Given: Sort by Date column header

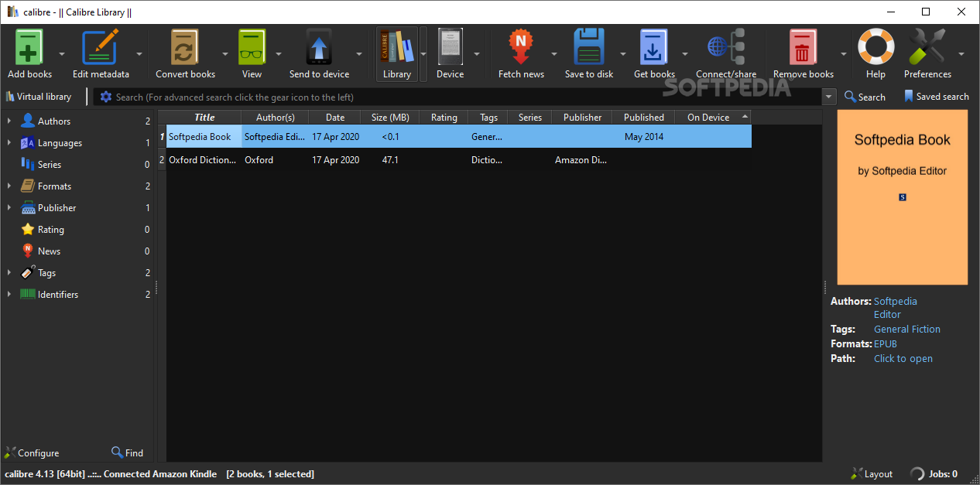Looking at the screenshot, I should click(334, 118).
